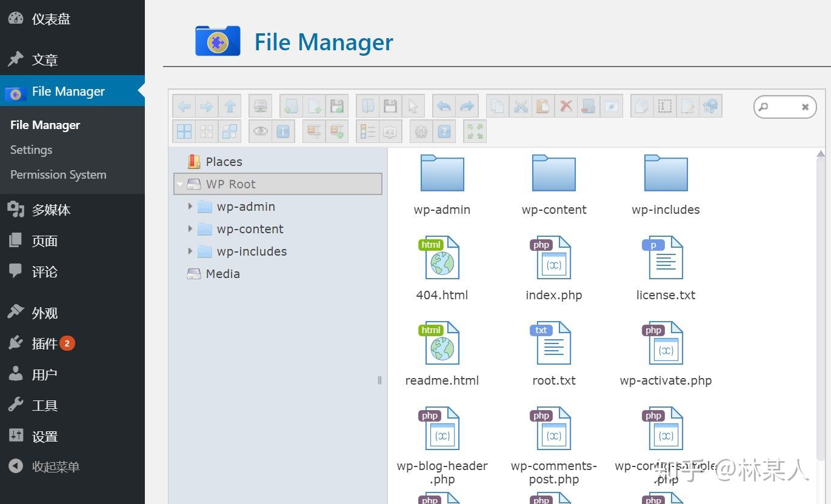Collapse the WP Root tree node
Image resolution: width=831 pixels, height=504 pixels.
pos(180,184)
